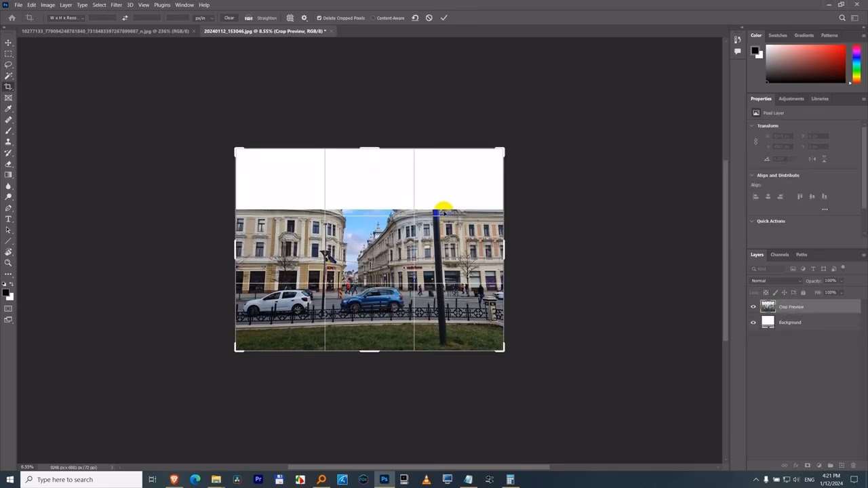Select the Type tool in the toolbar

click(x=8, y=219)
